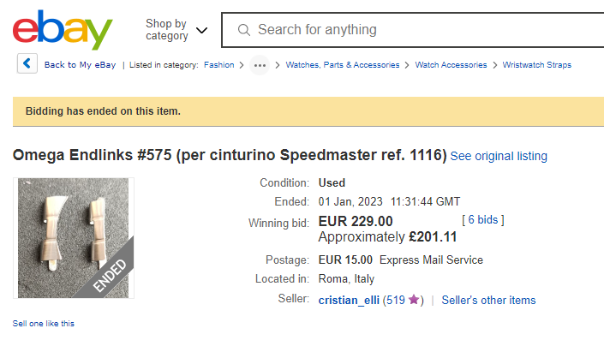
Task: Go back to My eBay
Action: (81, 65)
